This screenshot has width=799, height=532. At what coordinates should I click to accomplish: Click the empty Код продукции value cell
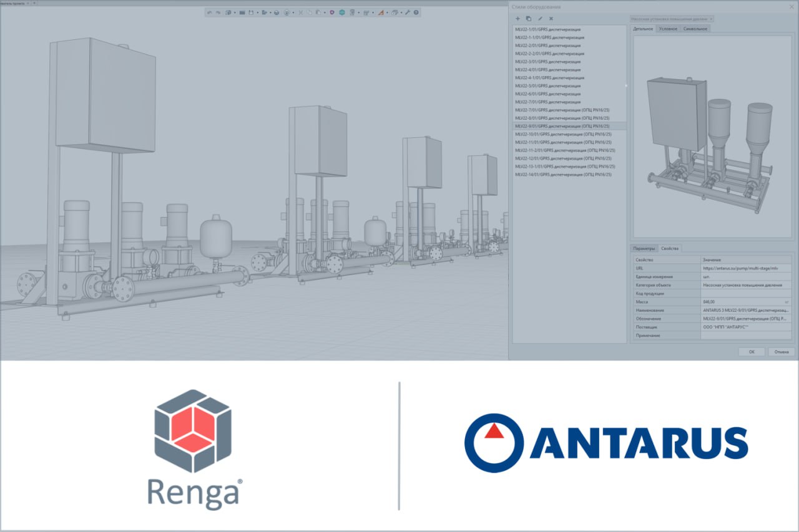coord(746,293)
